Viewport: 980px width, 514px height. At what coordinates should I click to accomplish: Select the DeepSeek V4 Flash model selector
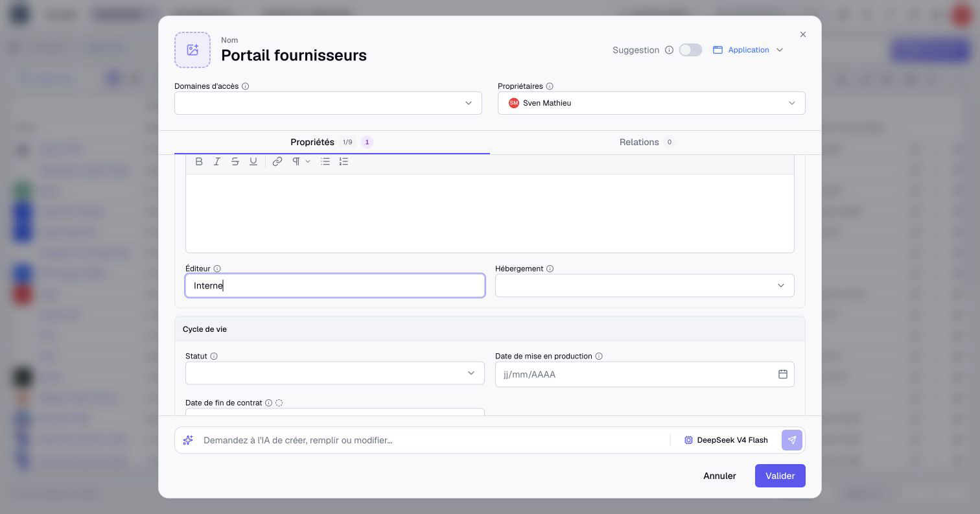[x=726, y=440]
